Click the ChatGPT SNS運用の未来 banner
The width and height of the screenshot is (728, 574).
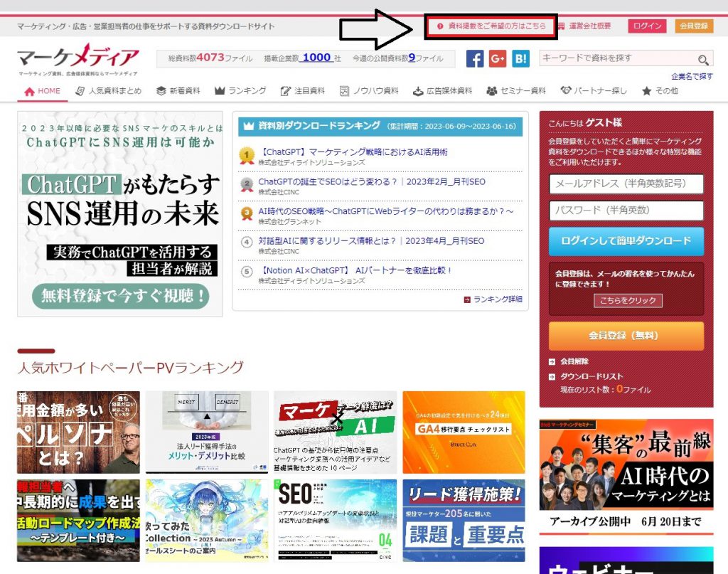[119, 213]
